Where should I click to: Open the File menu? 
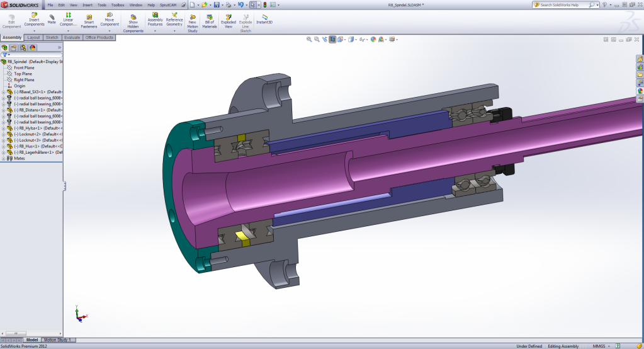tap(50, 5)
